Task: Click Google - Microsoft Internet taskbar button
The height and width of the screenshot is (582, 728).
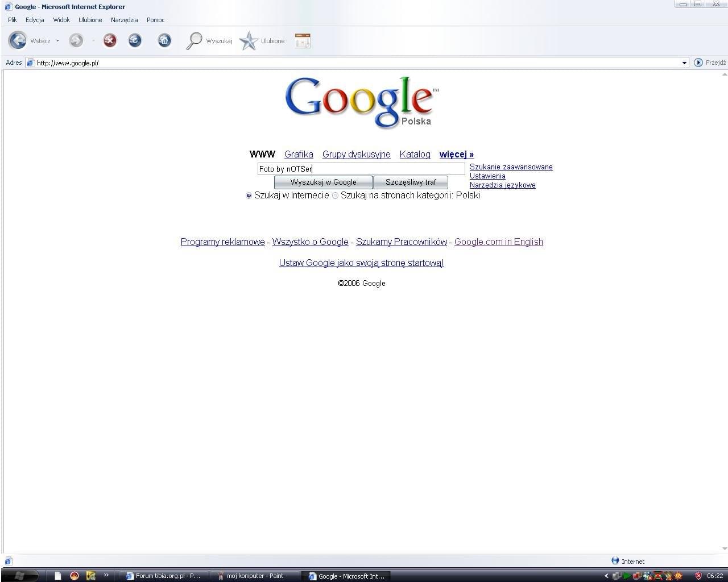Action: [347, 576]
